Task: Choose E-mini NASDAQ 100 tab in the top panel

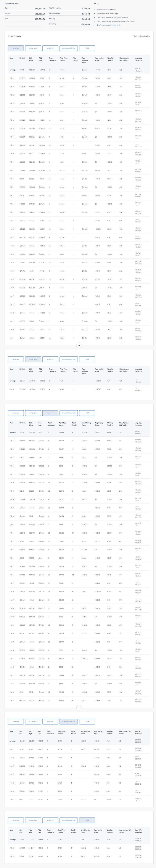Action: (69, 48)
